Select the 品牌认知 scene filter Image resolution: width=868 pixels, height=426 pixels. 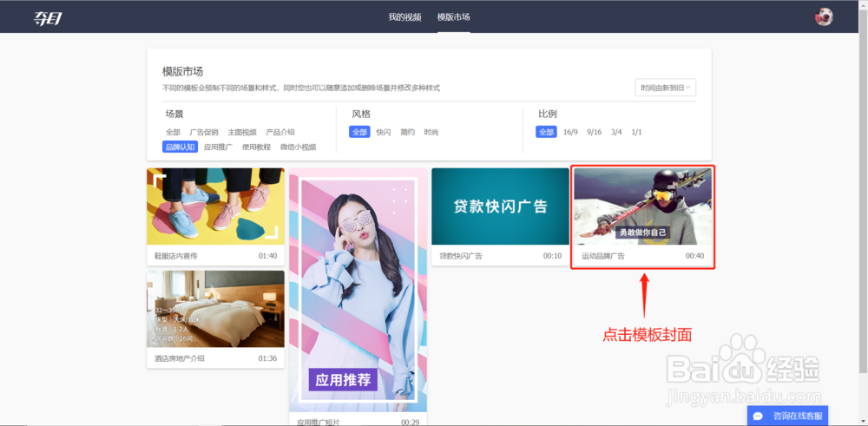pos(180,147)
